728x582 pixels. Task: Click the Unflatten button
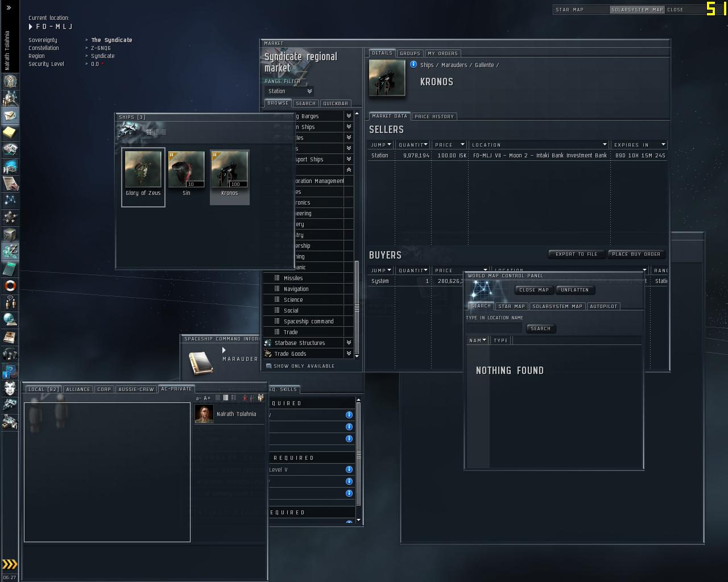(x=574, y=290)
